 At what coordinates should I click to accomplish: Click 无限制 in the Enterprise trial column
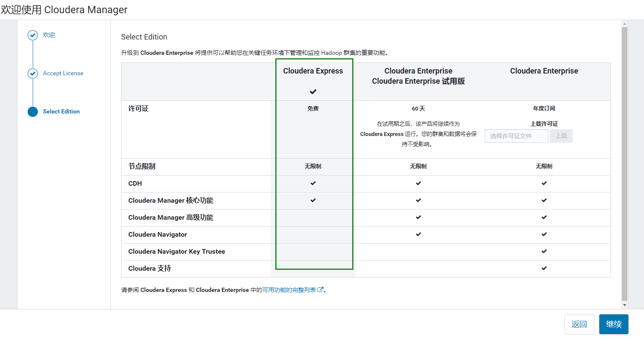point(418,166)
